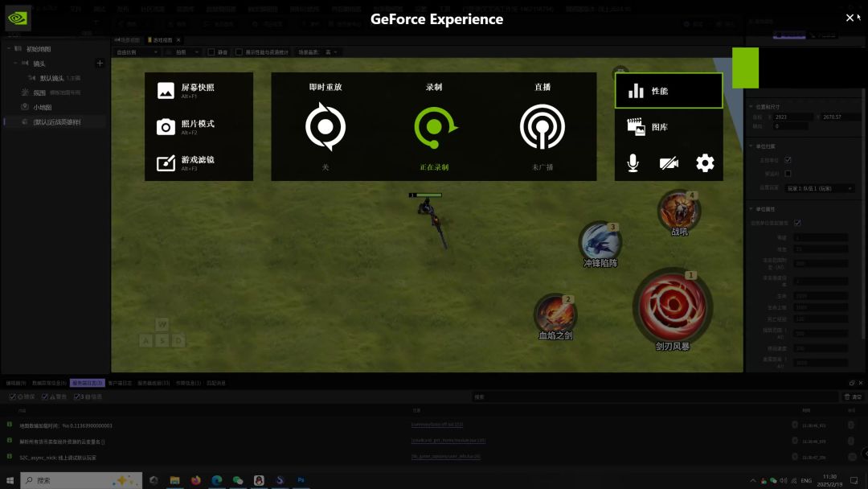
Task: Click the 即时重放 instant replay icon
Action: (325, 127)
